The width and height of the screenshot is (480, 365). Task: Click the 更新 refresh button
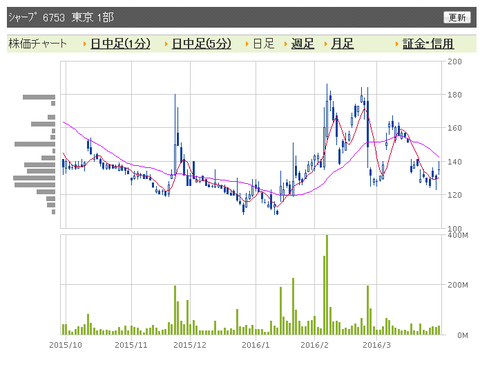coord(457,17)
